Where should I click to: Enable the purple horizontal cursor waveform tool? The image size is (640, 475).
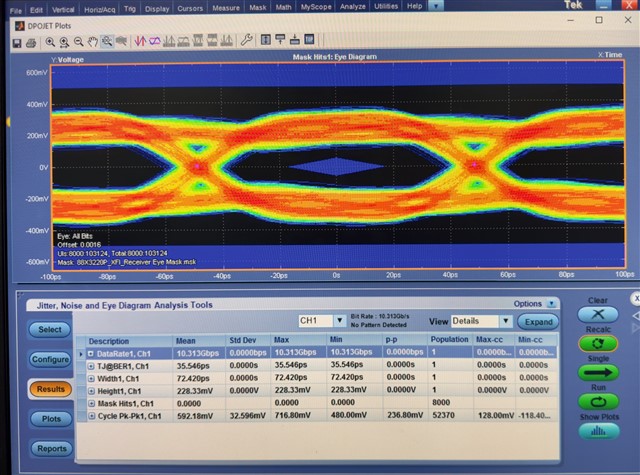coord(154,41)
